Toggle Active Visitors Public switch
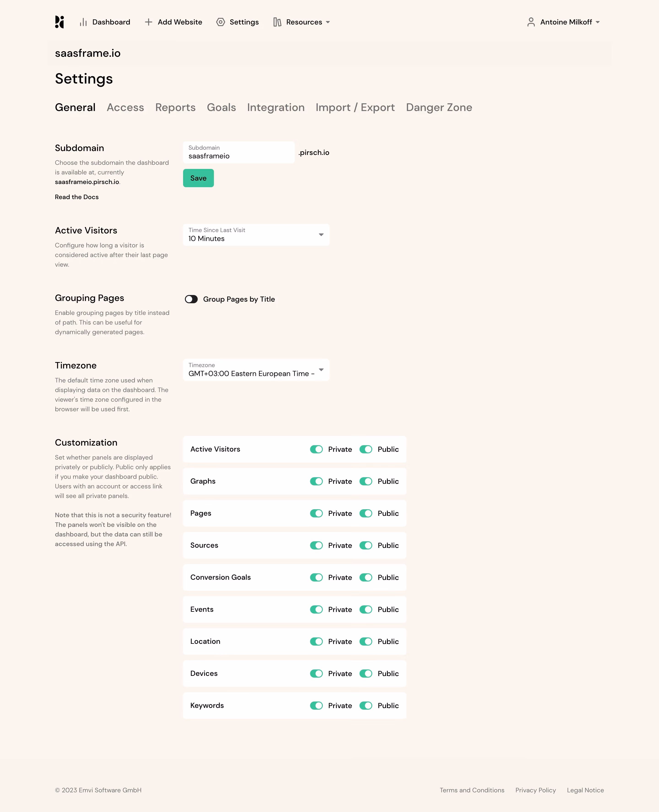The height and width of the screenshot is (812, 659). click(x=366, y=449)
